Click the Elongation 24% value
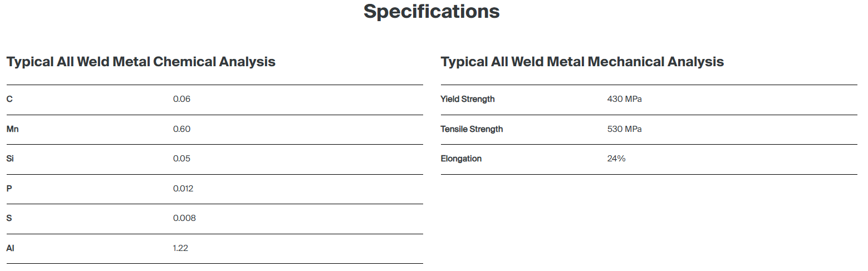Image resolution: width=868 pixels, height=271 pixels. (616, 159)
